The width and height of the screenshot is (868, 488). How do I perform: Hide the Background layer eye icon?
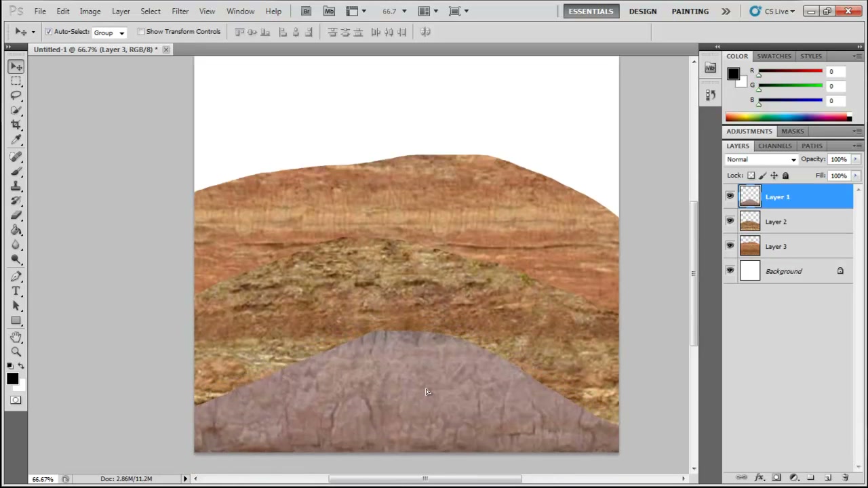730,270
